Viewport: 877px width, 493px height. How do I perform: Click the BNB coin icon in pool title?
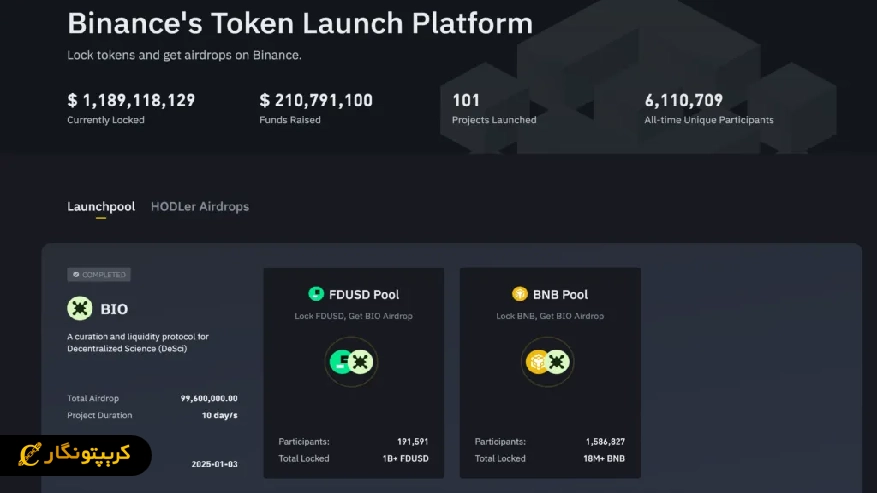(520, 294)
